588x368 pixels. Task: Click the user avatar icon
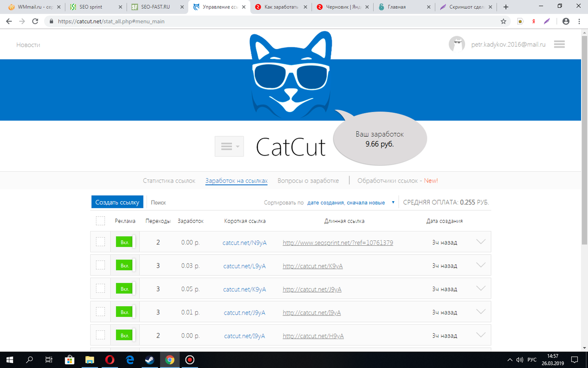pyautogui.click(x=457, y=44)
